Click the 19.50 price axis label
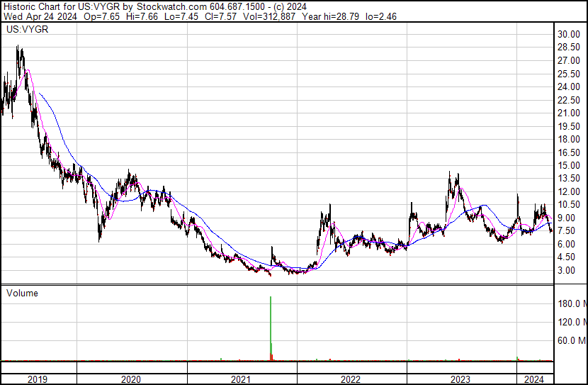588x385 pixels. pos(569,126)
